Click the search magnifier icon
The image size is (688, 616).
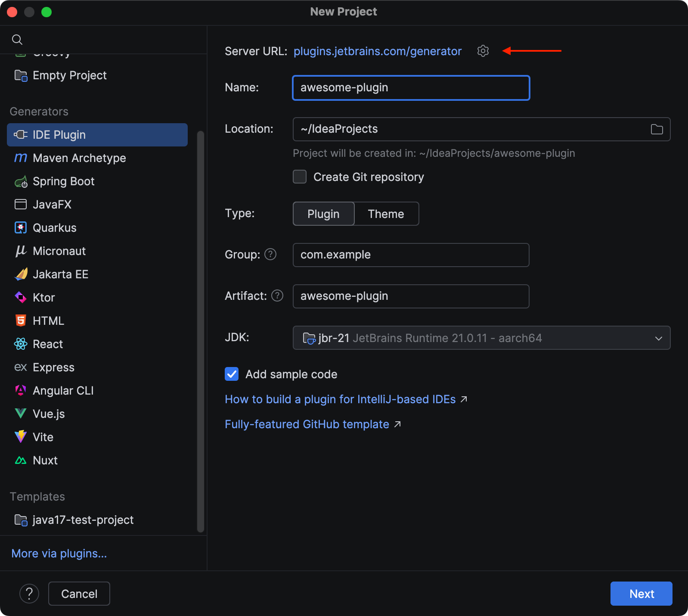[17, 40]
